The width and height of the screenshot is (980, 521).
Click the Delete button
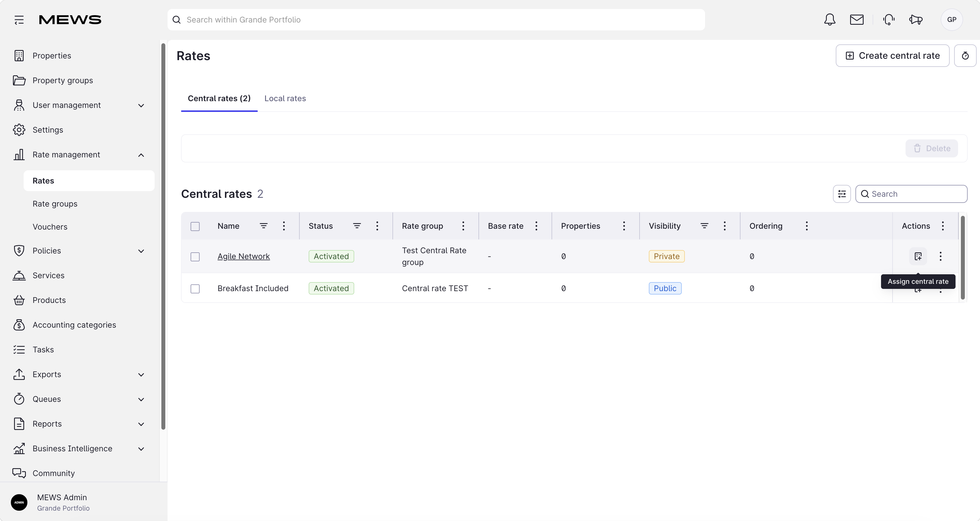point(931,148)
